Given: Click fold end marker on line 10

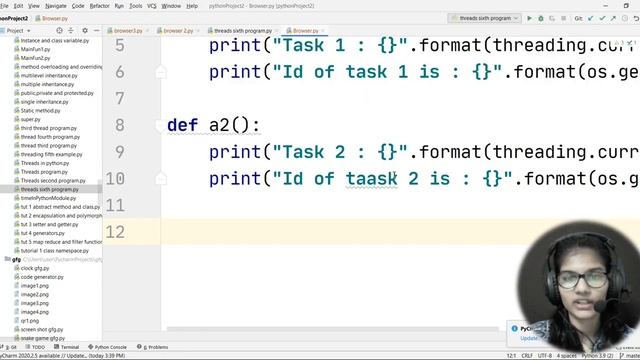Looking at the screenshot, I should point(161,178).
